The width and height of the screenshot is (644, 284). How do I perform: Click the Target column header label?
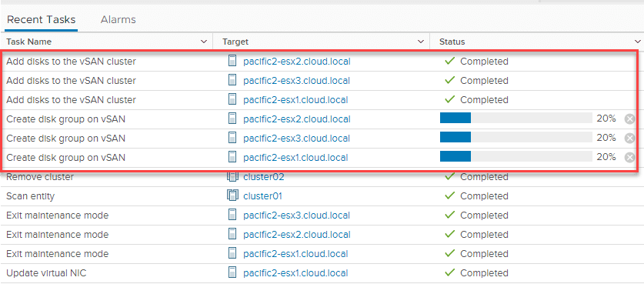click(x=235, y=42)
